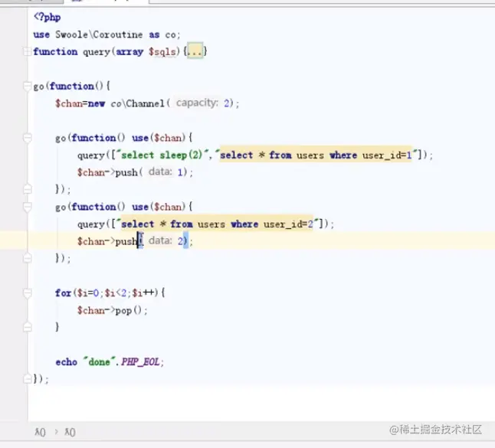Click the "select sleep(2)" string
This screenshot has width=495, height=448.
(162, 155)
